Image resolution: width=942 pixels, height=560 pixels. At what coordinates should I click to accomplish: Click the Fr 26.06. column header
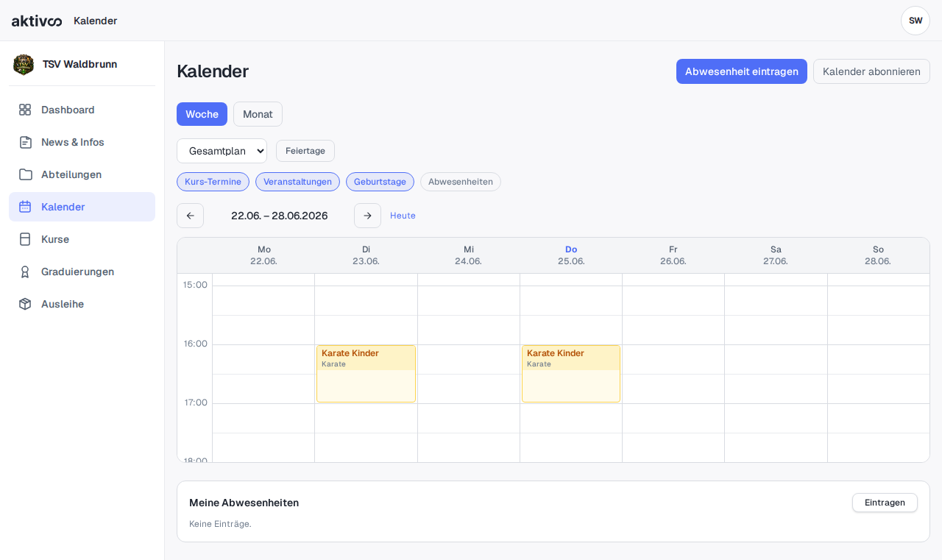pyautogui.click(x=673, y=255)
